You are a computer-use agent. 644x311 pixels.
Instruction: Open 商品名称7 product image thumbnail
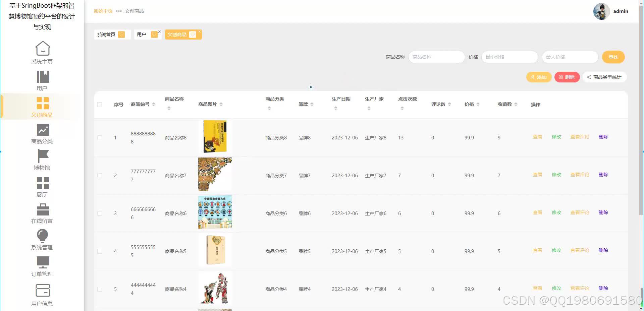pyautogui.click(x=215, y=174)
